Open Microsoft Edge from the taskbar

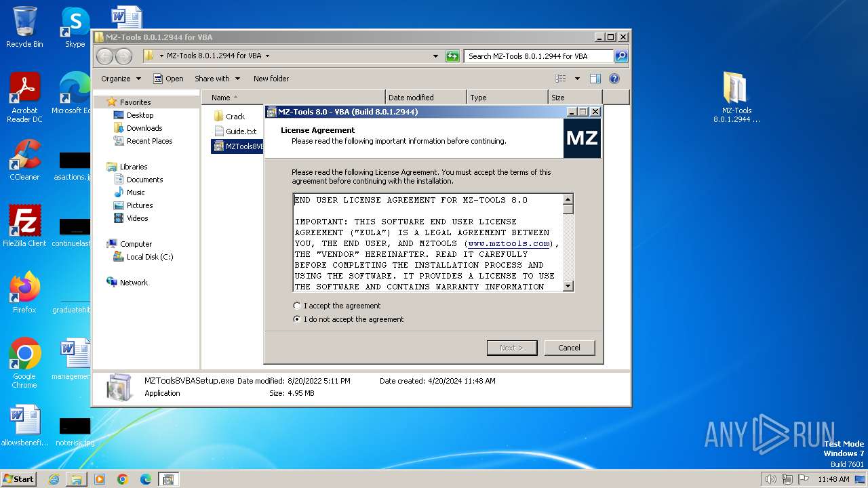click(x=146, y=479)
